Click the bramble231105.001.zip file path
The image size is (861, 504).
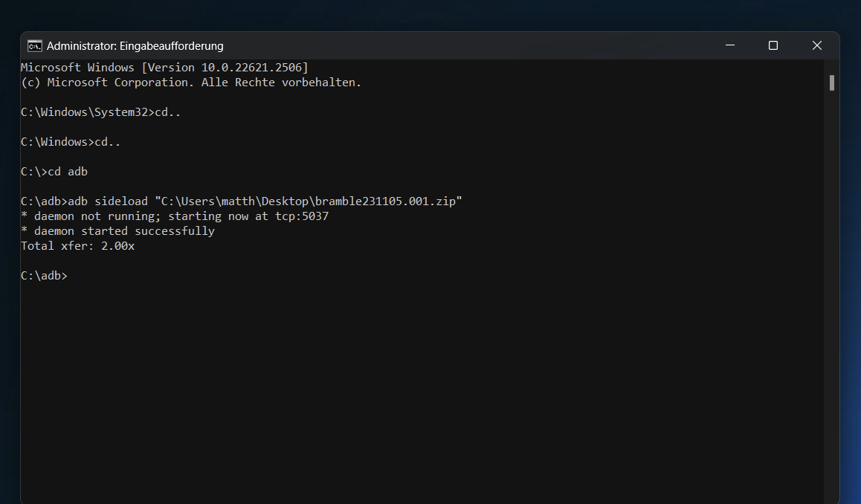(309, 201)
